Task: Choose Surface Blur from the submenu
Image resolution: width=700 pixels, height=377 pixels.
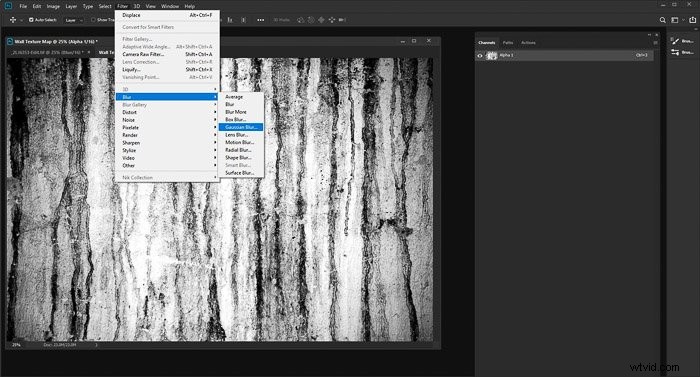Action: 241,173
